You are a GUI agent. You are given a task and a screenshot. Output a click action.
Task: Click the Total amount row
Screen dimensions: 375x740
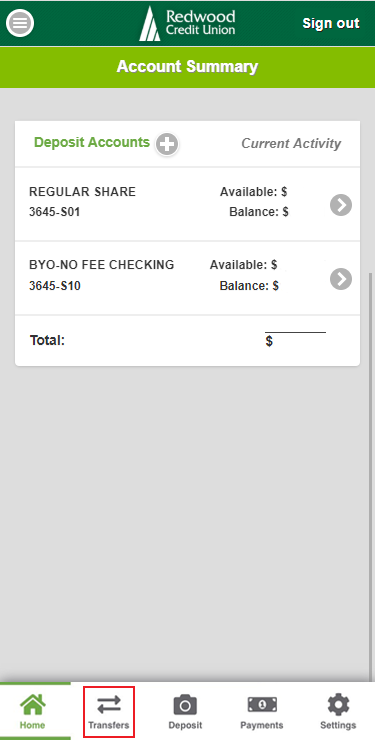pos(188,340)
